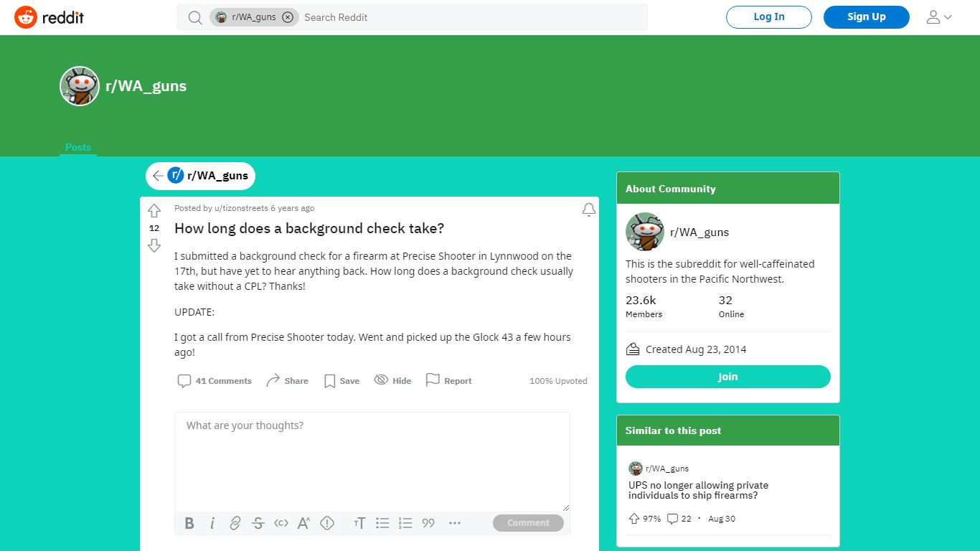Click the Sign Up button
This screenshot has width=980, height=551.
coord(867,17)
